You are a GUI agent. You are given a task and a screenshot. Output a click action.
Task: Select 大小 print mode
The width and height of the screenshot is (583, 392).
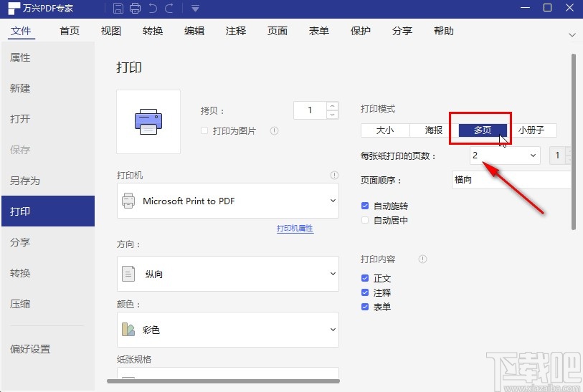385,130
